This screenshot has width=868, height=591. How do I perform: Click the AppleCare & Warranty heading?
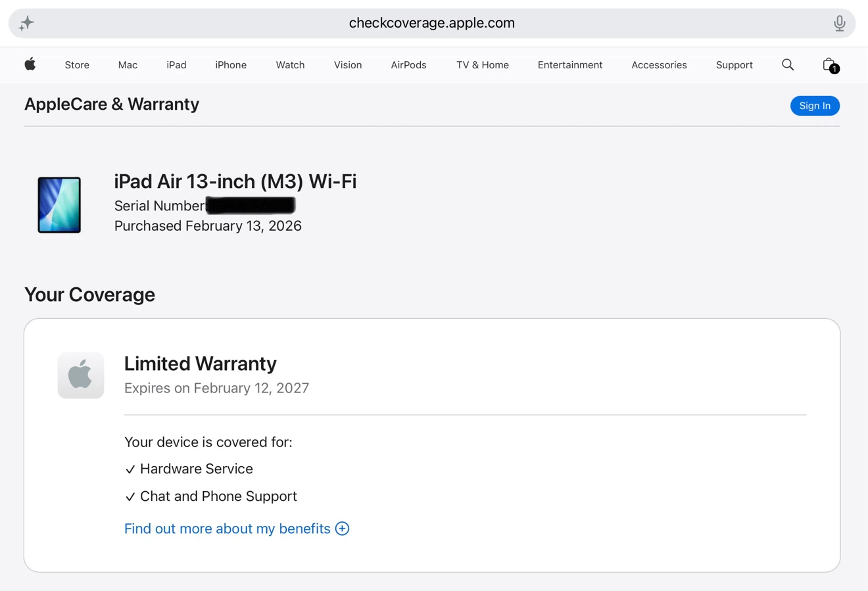[112, 104]
